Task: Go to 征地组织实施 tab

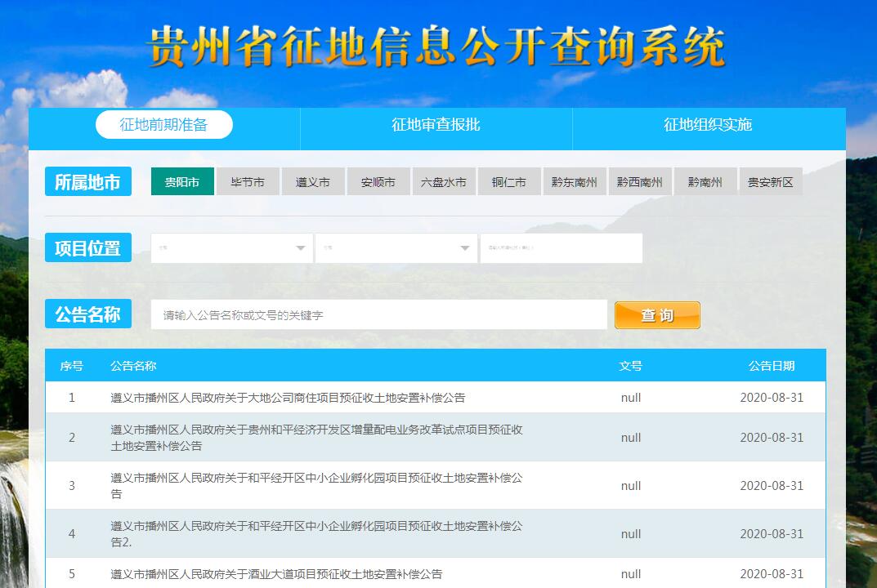Action: click(x=708, y=125)
